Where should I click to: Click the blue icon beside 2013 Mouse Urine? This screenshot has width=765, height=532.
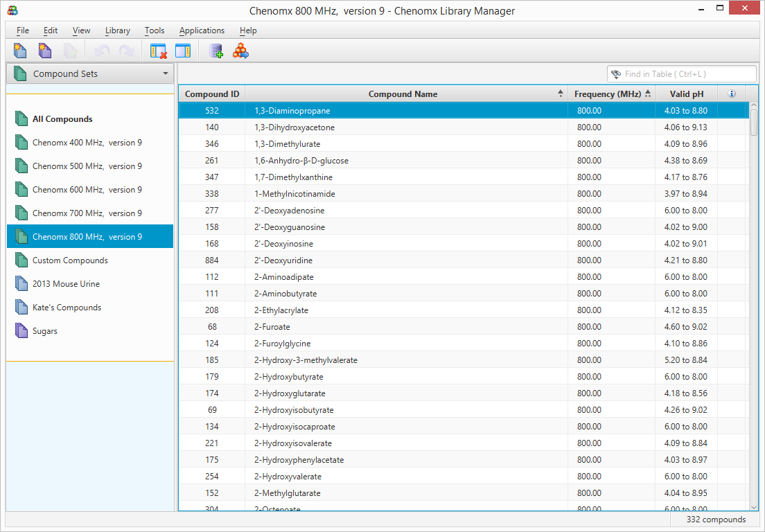pos(21,283)
